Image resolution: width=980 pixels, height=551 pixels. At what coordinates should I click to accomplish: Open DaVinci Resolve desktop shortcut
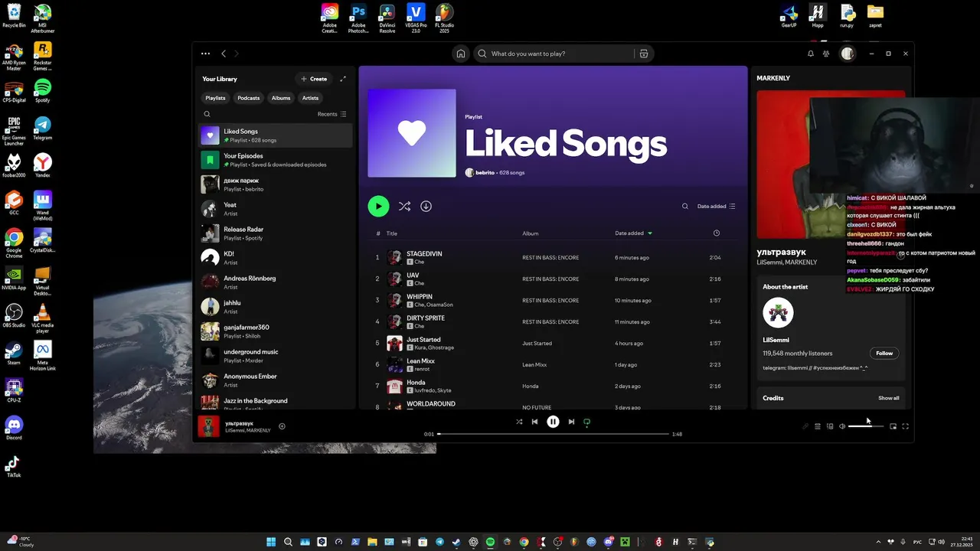coord(387,17)
